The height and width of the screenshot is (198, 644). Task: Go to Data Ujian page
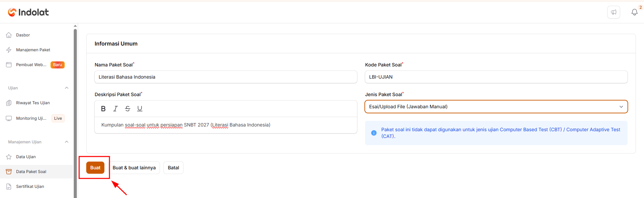tap(26, 157)
